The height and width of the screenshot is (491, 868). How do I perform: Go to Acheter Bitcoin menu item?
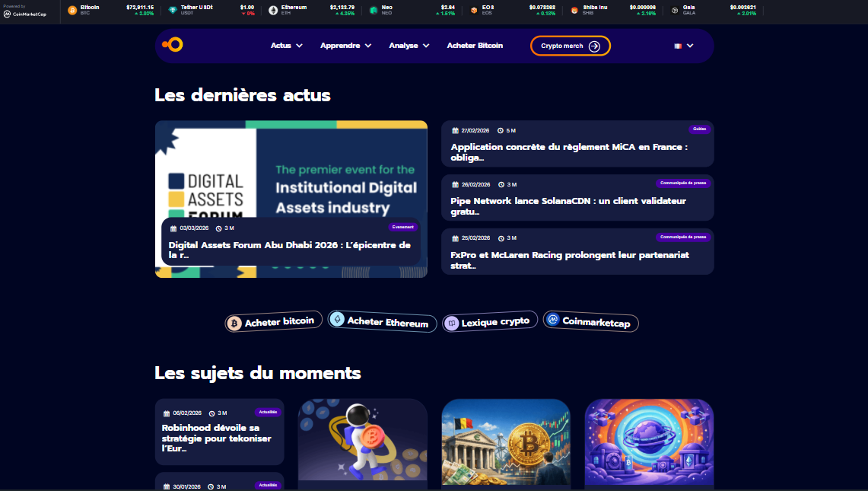click(475, 46)
